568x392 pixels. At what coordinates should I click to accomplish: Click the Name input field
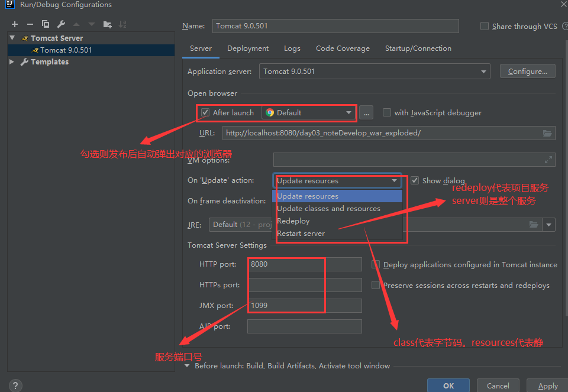click(335, 26)
